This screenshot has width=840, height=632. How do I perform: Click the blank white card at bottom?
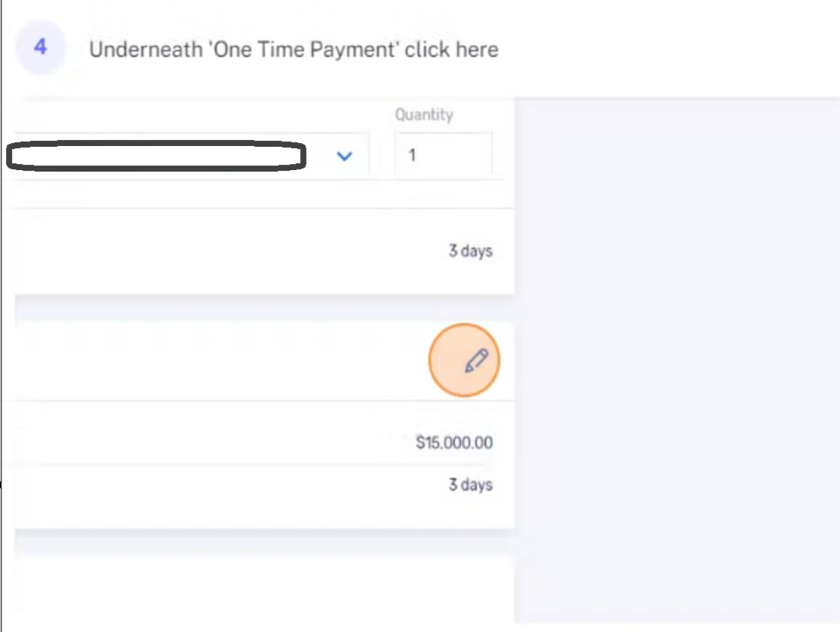click(264, 590)
